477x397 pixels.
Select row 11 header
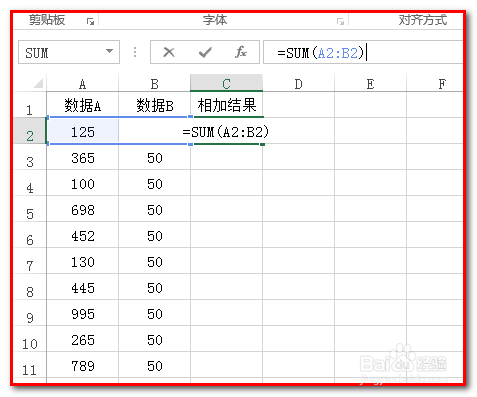(x=30, y=365)
